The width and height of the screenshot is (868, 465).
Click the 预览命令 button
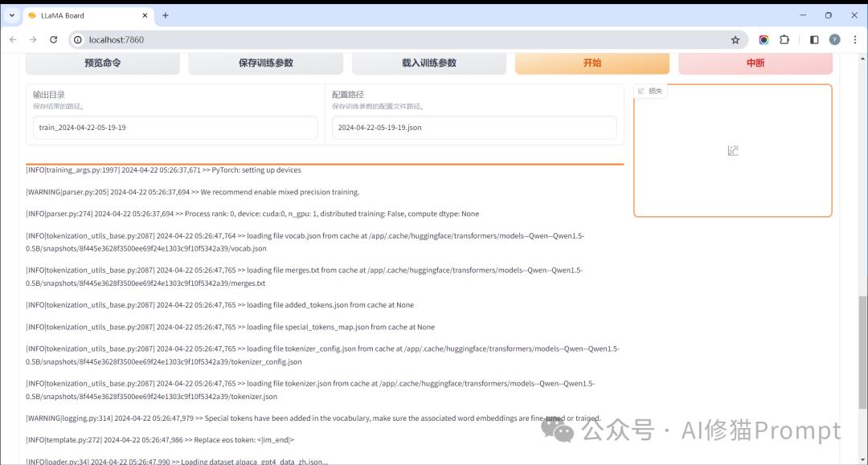click(103, 63)
